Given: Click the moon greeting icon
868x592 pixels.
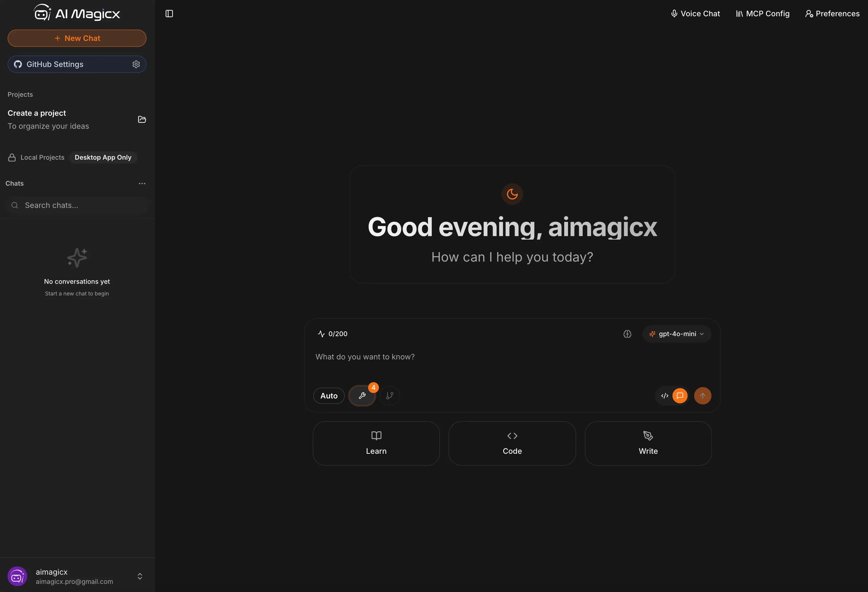Looking at the screenshot, I should coord(512,194).
